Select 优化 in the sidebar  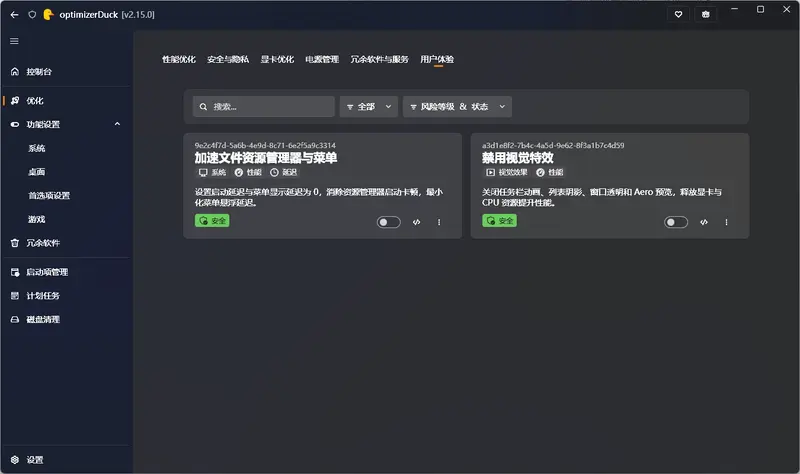66,101
